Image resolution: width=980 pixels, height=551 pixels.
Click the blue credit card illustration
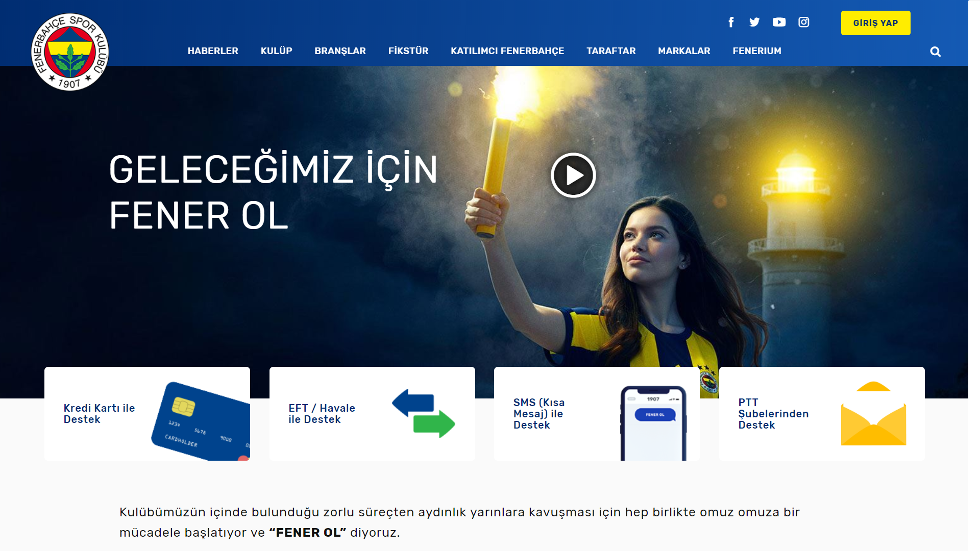[x=201, y=421]
